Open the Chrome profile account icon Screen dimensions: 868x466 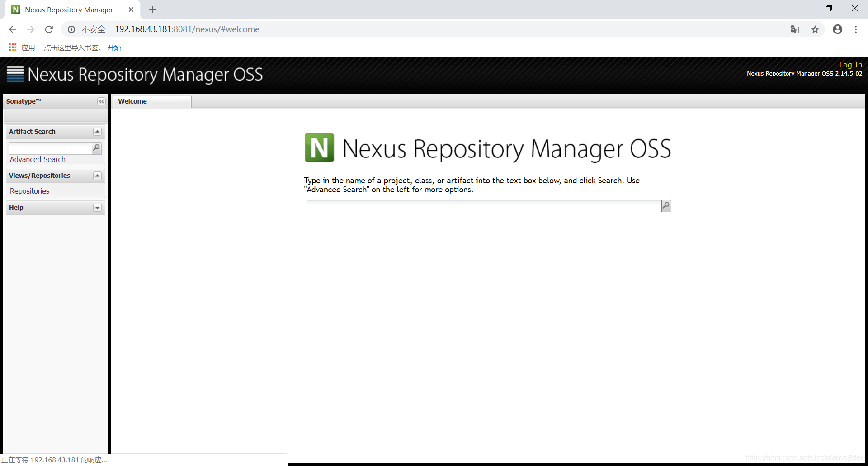[837, 29]
